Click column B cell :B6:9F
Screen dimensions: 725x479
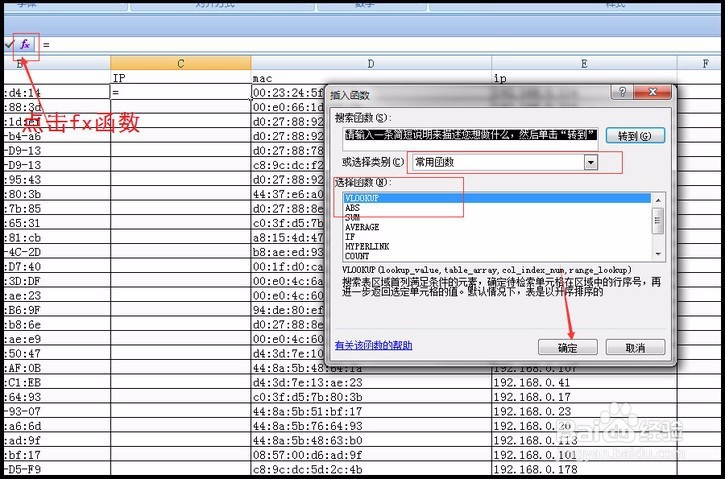[x=57, y=310]
